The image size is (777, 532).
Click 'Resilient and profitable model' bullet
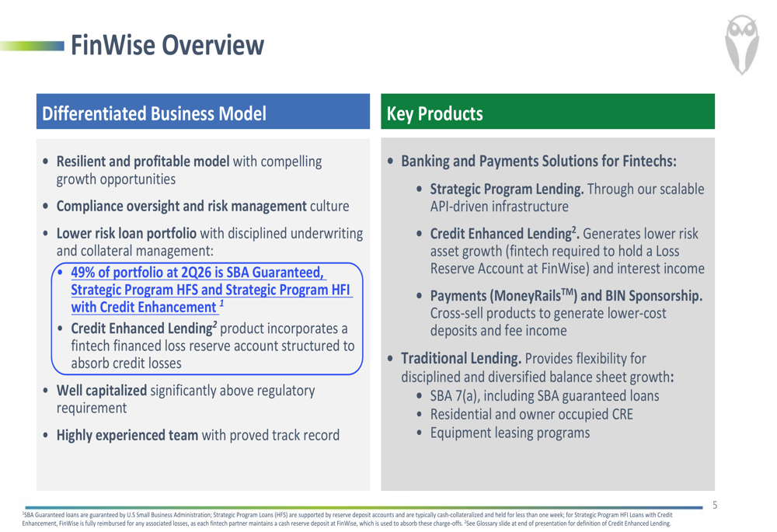(189, 170)
